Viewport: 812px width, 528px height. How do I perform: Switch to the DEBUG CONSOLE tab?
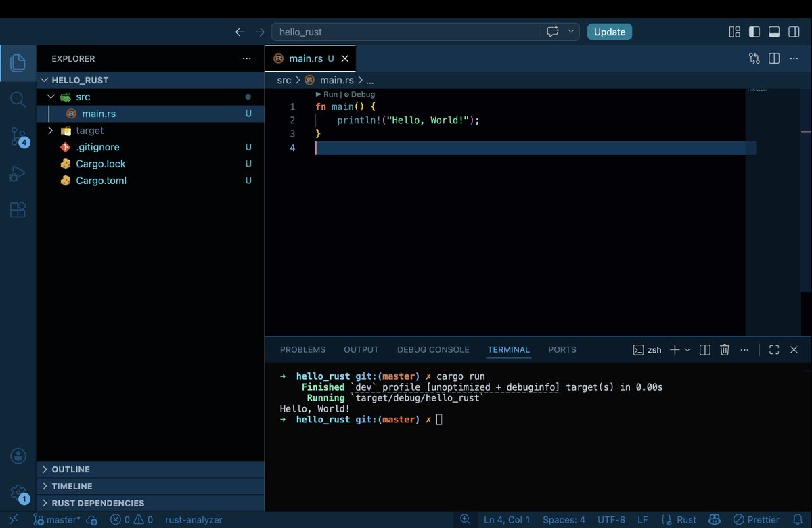pyautogui.click(x=433, y=350)
